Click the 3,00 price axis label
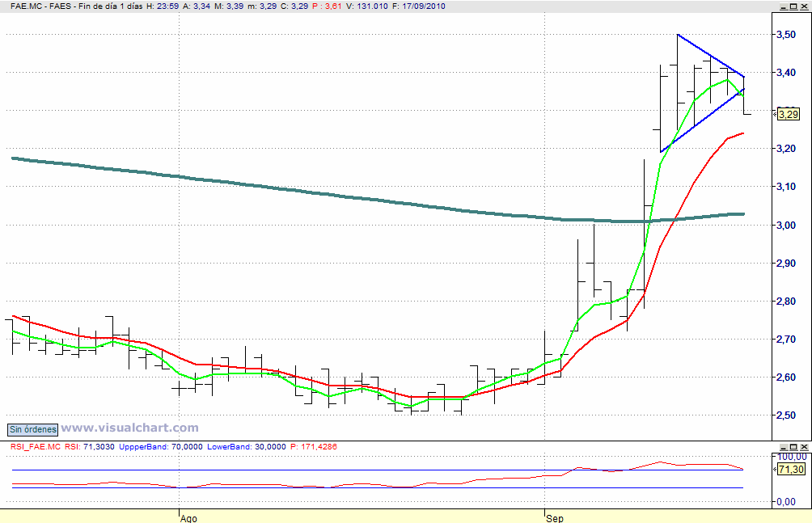 (x=785, y=225)
